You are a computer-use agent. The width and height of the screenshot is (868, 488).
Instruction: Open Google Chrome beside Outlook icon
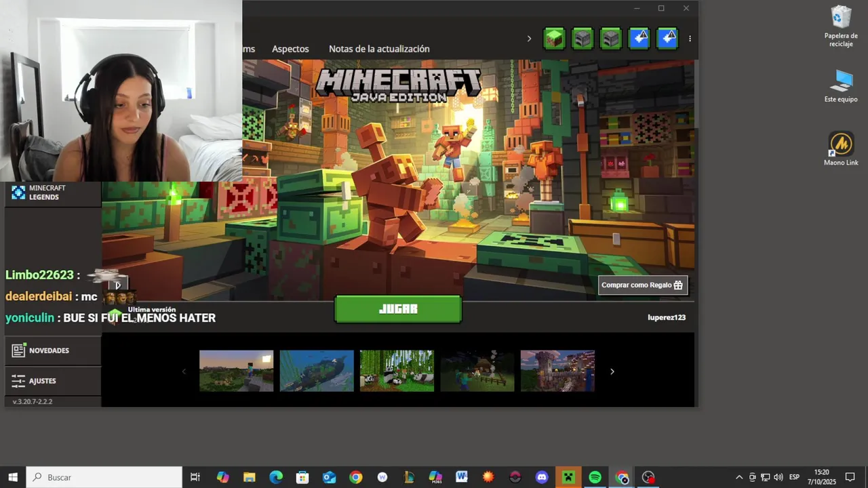[x=355, y=477]
